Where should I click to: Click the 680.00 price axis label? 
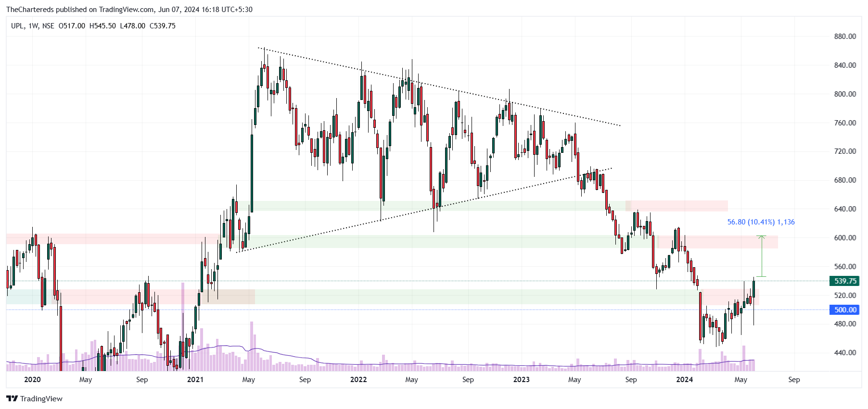pos(845,180)
